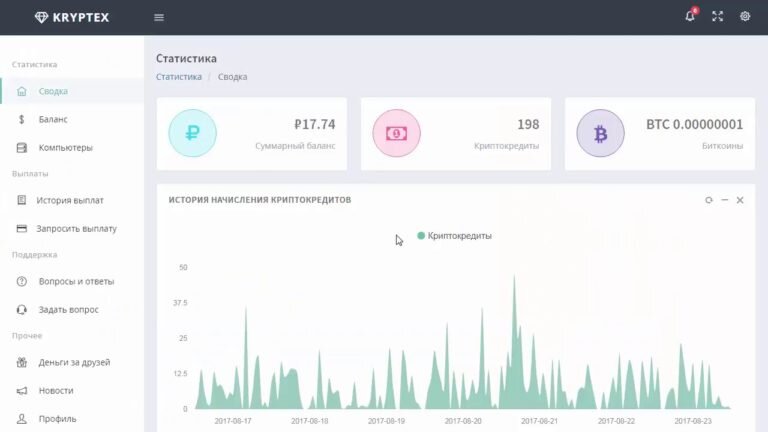
Task: Collapse the cryptocredits history panel
Action: click(x=724, y=200)
